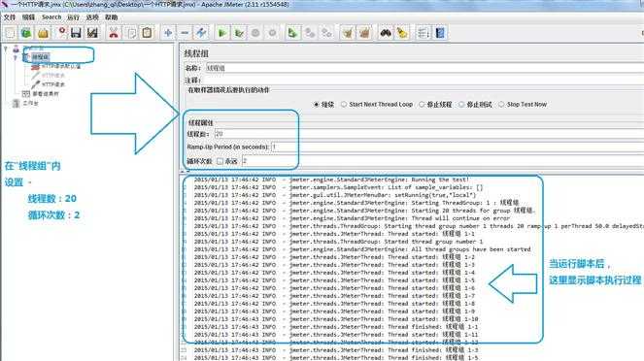The width and height of the screenshot is (644, 361).
Task: Create a new test plan via toolbar
Action: click(10, 33)
